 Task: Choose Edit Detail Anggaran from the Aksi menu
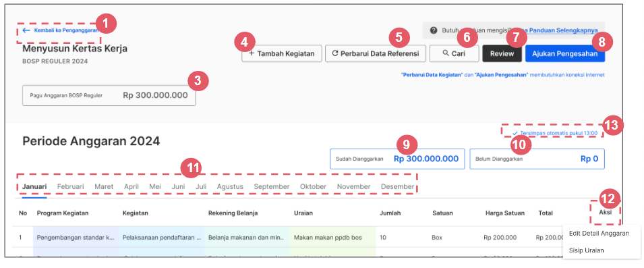pyautogui.click(x=599, y=233)
